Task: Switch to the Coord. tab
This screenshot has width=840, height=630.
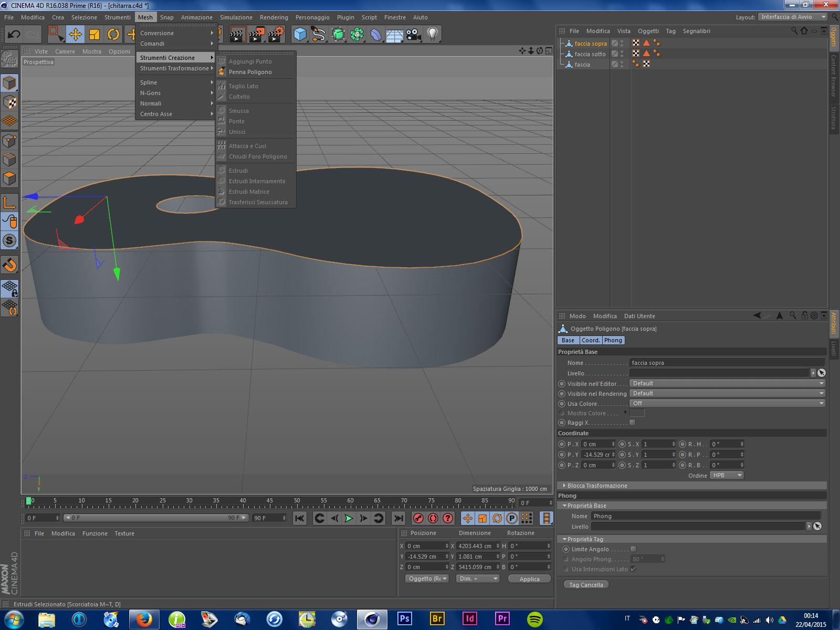Action: [x=591, y=340]
